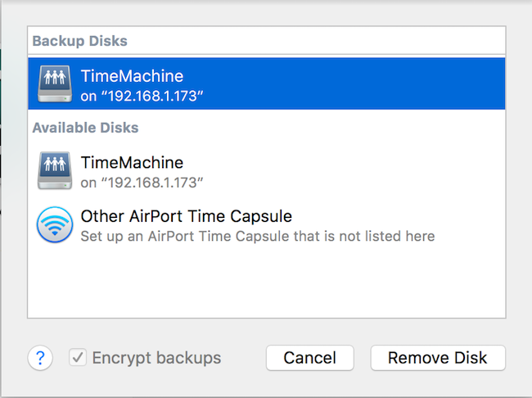Image resolution: width=532 pixels, height=398 pixels.
Task: Select TimeMachine name under Available Disks
Action: point(132,162)
